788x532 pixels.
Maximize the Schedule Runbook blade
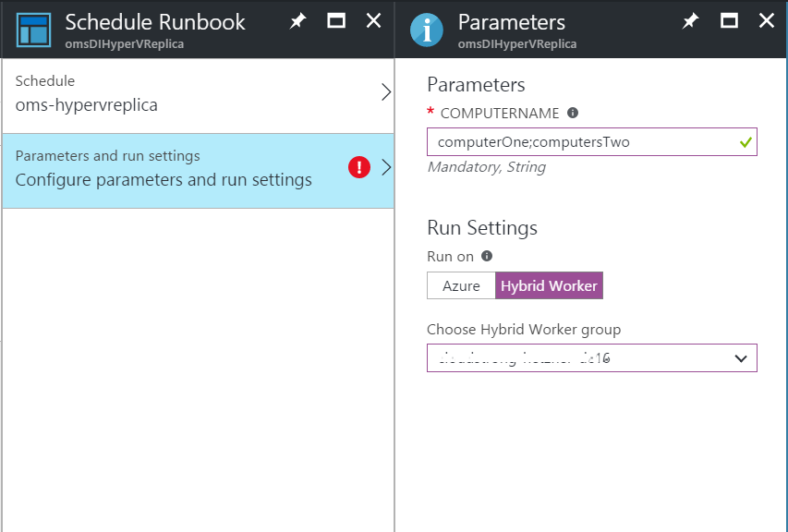click(335, 20)
